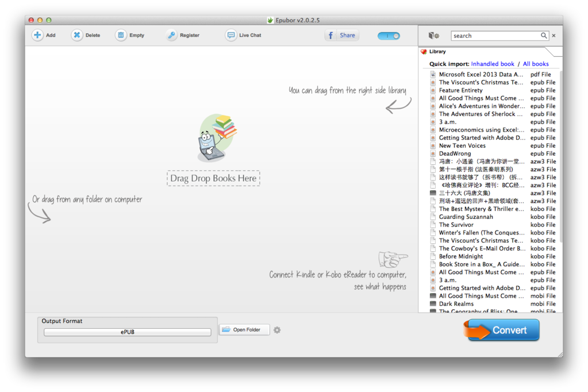Click the library settings icon beside search
Screen dimensions: 588x392
click(x=434, y=36)
